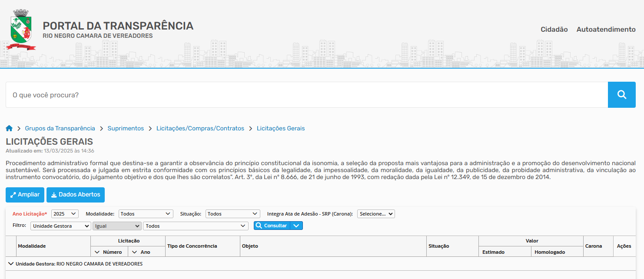Sort by Ano column chevron
The image size is (644, 279).
pyautogui.click(x=134, y=252)
